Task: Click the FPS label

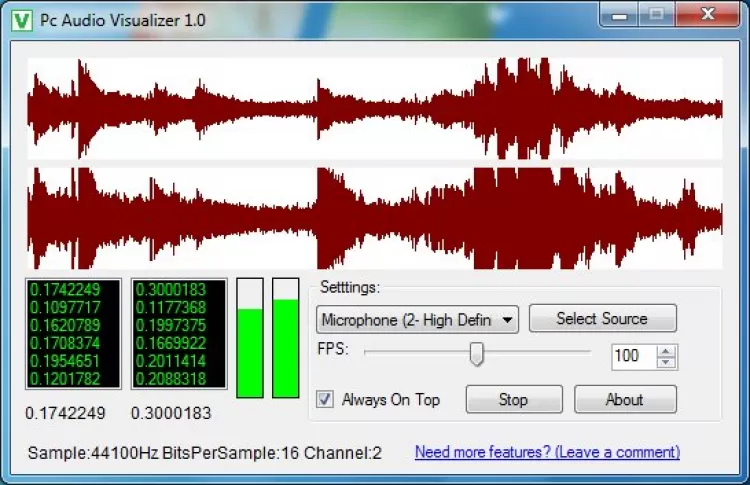Action: [333, 349]
